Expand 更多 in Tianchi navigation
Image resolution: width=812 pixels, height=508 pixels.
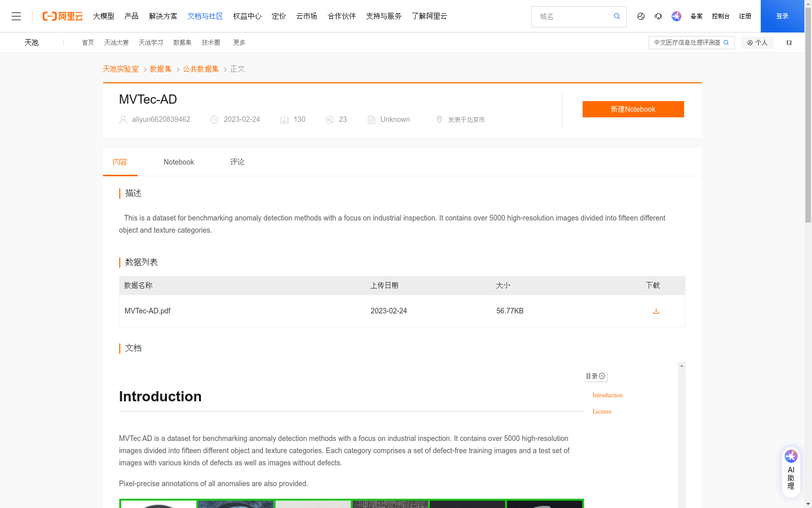point(239,43)
